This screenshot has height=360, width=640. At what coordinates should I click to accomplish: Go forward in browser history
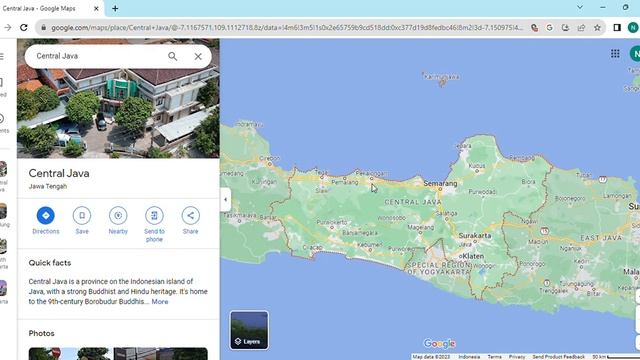coord(7,27)
